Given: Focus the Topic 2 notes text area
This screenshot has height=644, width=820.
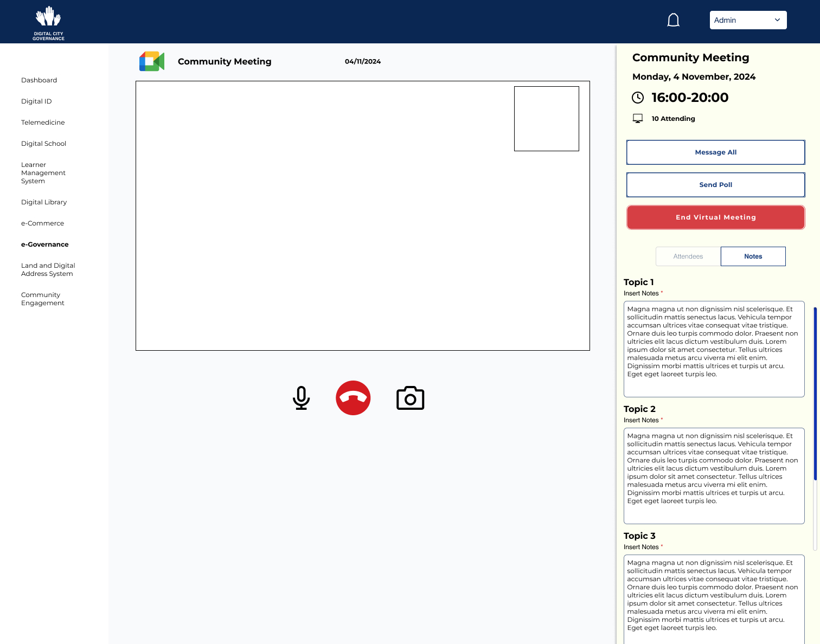Looking at the screenshot, I should click(714, 475).
